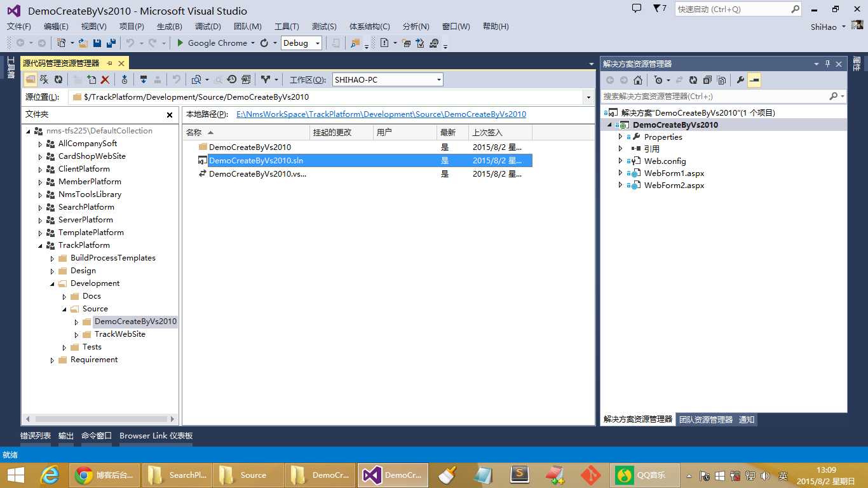
Task: Select Web.config in Solution Explorer
Action: (665, 161)
